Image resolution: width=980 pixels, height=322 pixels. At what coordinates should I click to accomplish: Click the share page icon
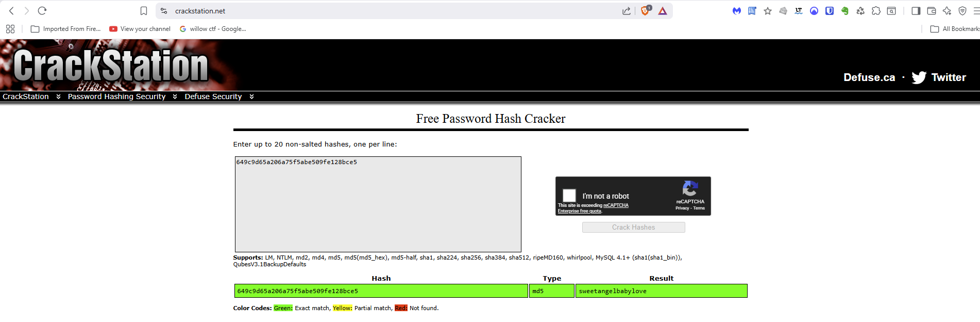coord(626,11)
